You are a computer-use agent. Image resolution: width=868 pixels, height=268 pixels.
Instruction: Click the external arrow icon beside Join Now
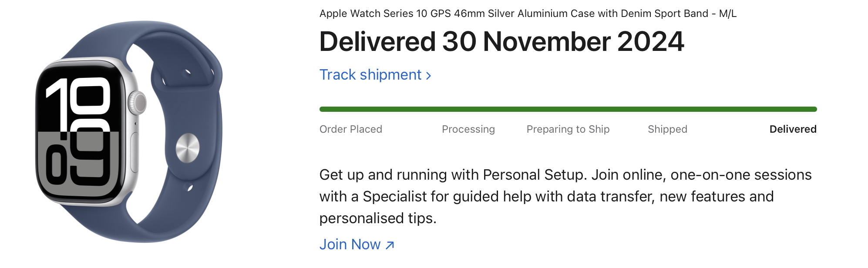[x=390, y=245]
